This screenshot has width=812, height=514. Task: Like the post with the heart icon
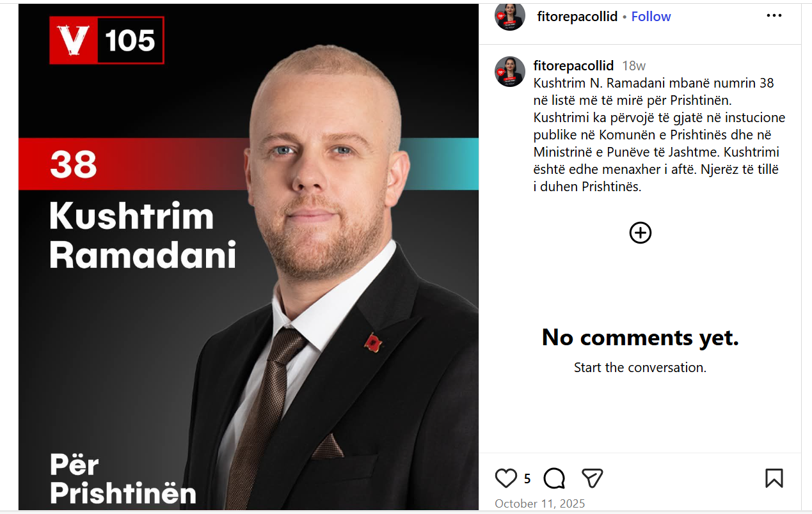[506, 478]
